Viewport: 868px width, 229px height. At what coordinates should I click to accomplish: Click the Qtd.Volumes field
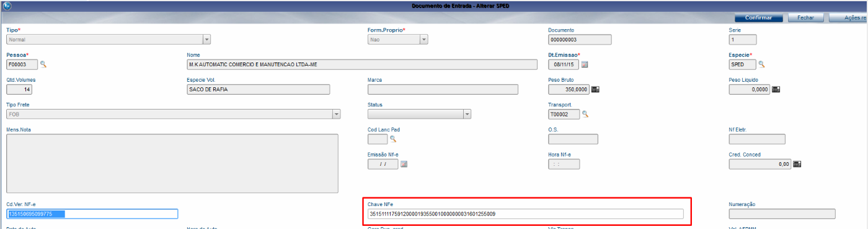click(19, 89)
